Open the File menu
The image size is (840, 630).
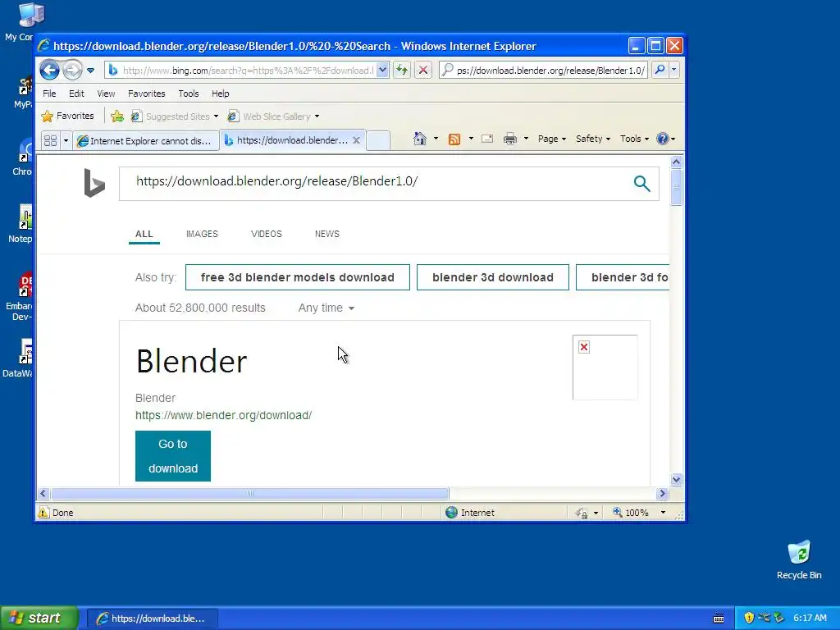coord(49,94)
